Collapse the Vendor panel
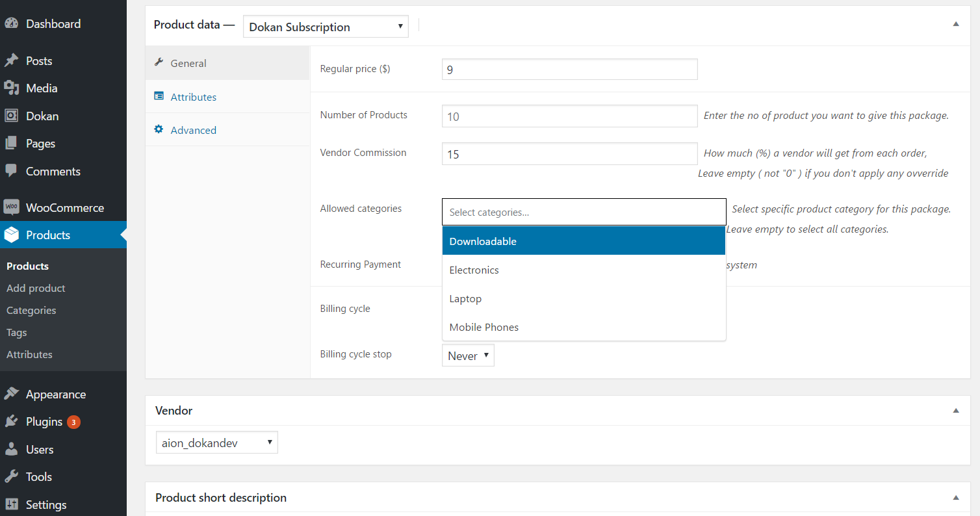 pos(956,411)
